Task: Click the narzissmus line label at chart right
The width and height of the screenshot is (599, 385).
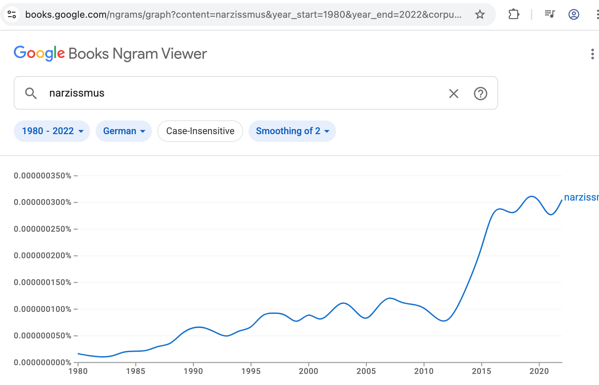Action: pyautogui.click(x=581, y=197)
